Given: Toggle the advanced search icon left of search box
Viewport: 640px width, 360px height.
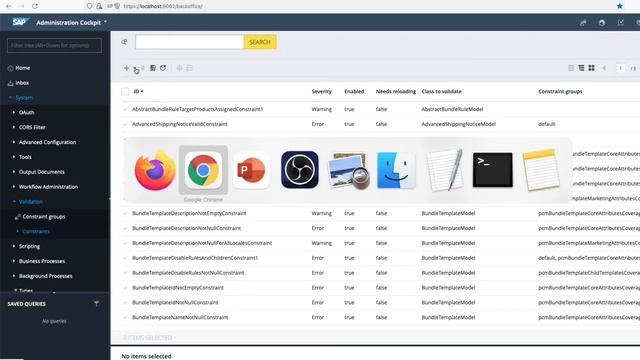Looking at the screenshot, I should (124, 42).
